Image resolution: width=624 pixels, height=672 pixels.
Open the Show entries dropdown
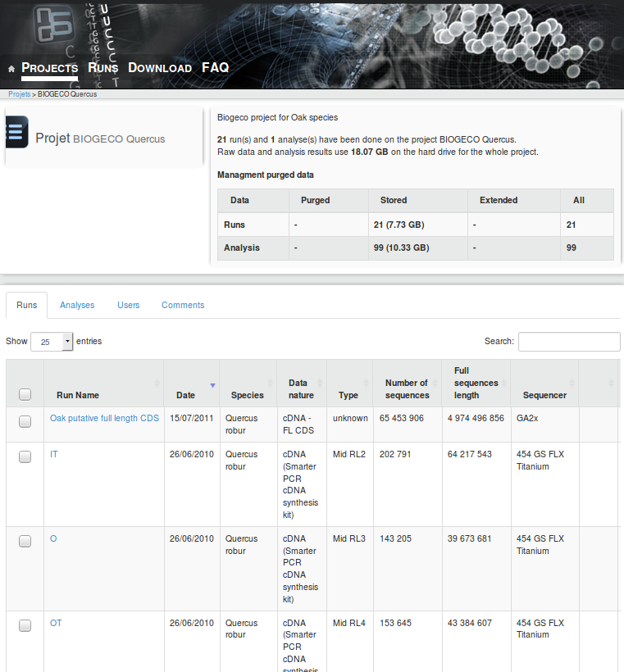pyautogui.click(x=52, y=342)
